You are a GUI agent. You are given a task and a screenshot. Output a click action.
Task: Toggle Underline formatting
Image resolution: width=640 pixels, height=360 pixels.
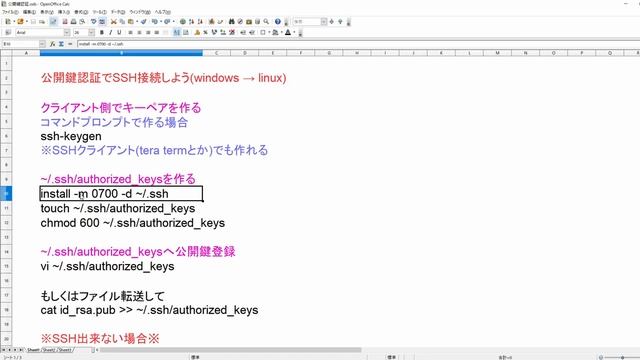pos(119,32)
